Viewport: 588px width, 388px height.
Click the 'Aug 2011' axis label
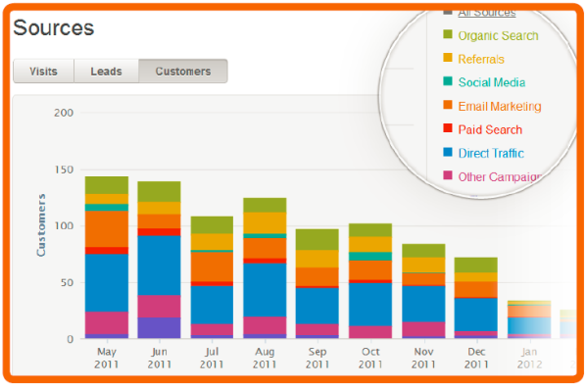[265, 358]
